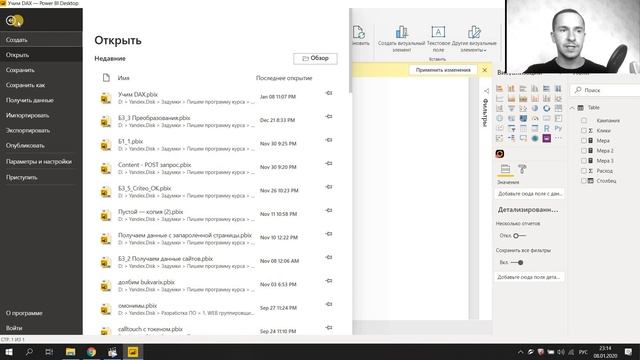The image size is (640, 360).
Task: Expand the Фильтры pane
Action: [x=486, y=91]
